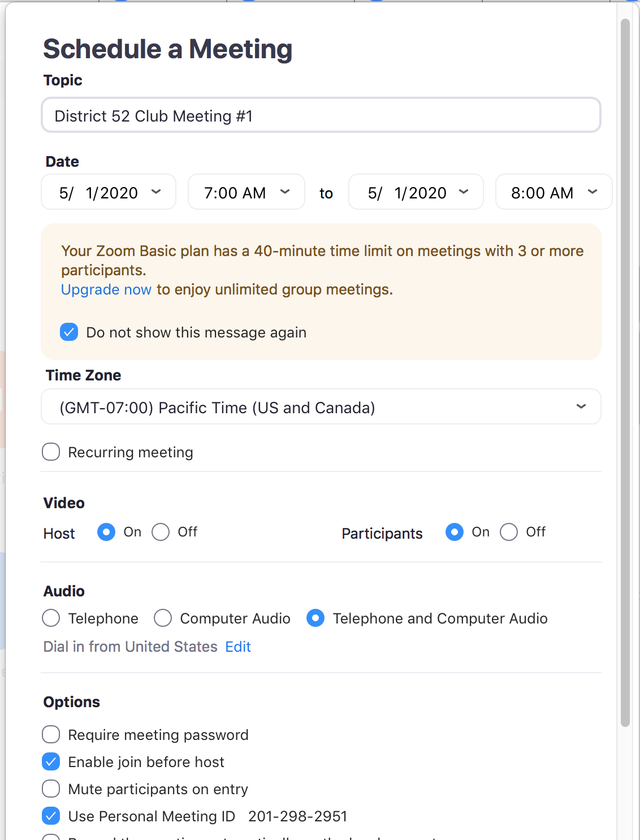Set Participants video to On
This screenshot has width=640, height=840.
click(455, 532)
